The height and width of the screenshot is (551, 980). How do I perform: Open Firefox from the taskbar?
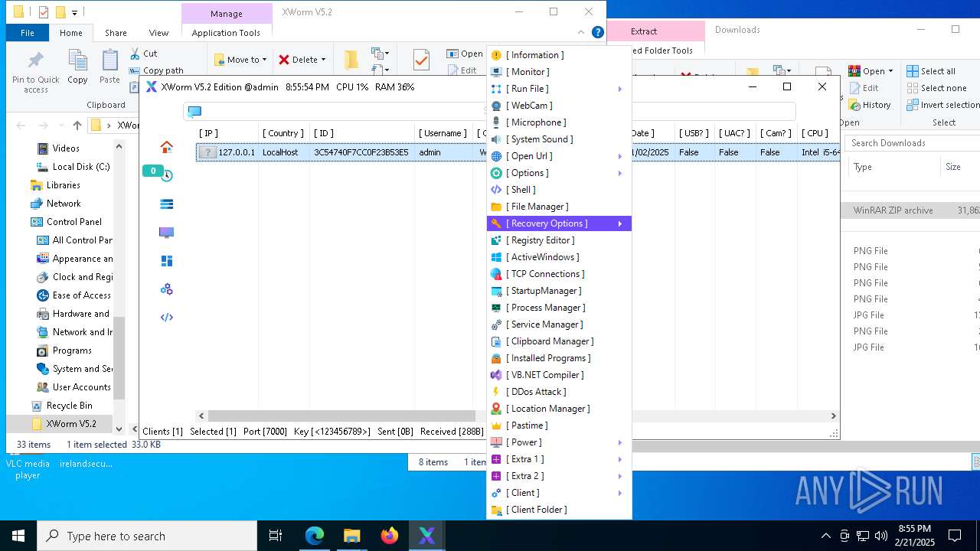click(x=390, y=536)
